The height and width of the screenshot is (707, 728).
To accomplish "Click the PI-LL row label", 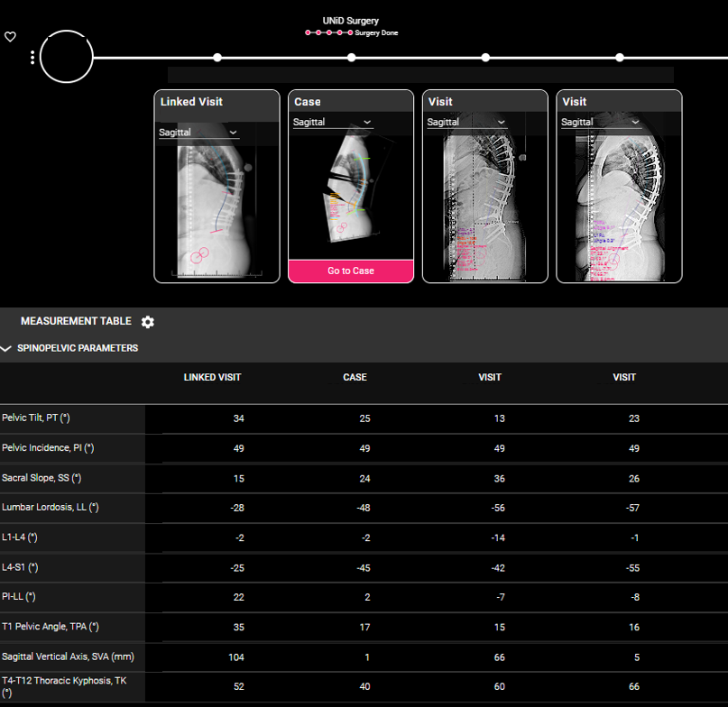I will tap(19, 597).
